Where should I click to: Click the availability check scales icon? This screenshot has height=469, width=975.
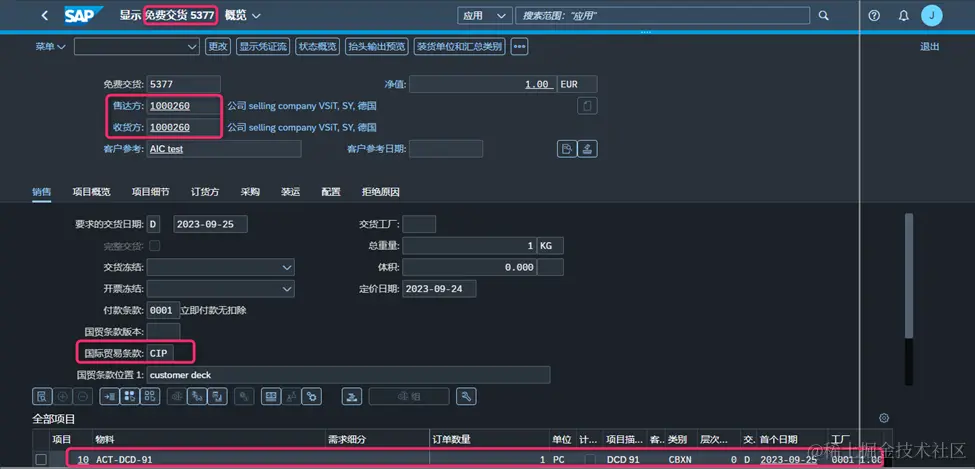[177, 396]
